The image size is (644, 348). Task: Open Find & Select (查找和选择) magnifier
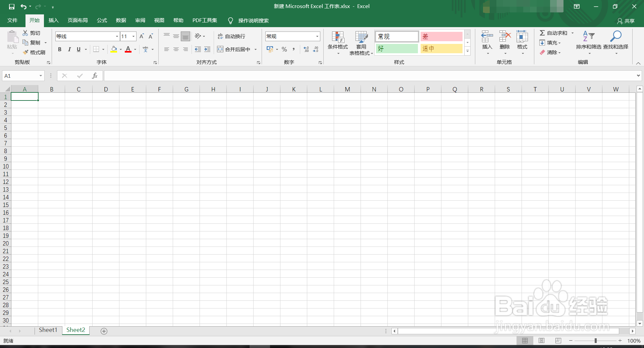click(x=616, y=43)
